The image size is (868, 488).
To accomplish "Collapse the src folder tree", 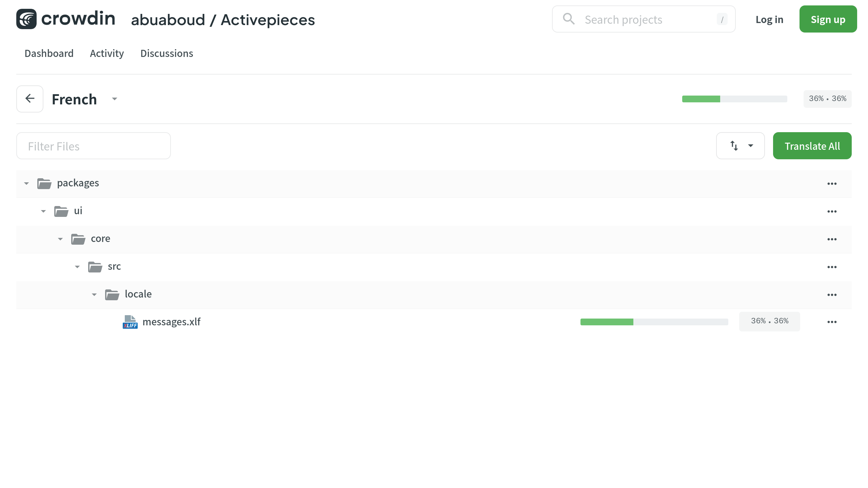I will click(x=77, y=267).
